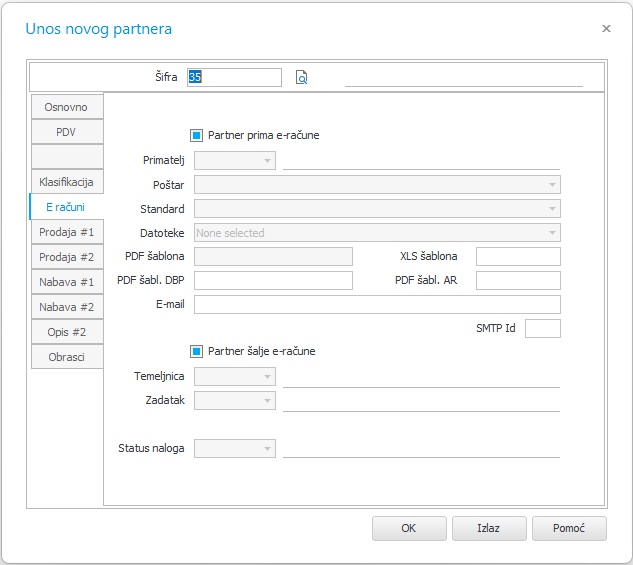Open the Primatelj dropdown

pos(235,161)
